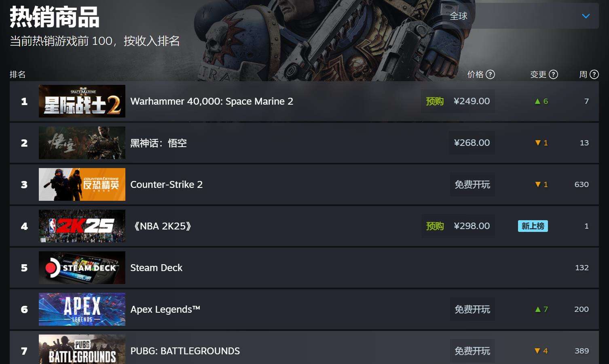609x364 pixels.
Task: Click the NBA 2K25 capsule image
Action: click(82, 226)
